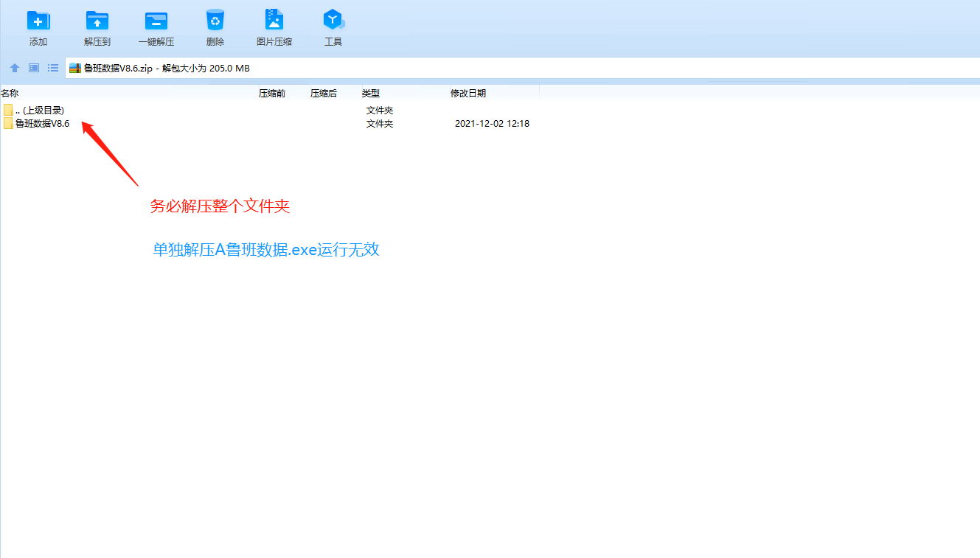Image resolution: width=980 pixels, height=558 pixels.
Task: Click 文件夹 type text in 鲁班数据V8.6 row
Action: (x=380, y=124)
